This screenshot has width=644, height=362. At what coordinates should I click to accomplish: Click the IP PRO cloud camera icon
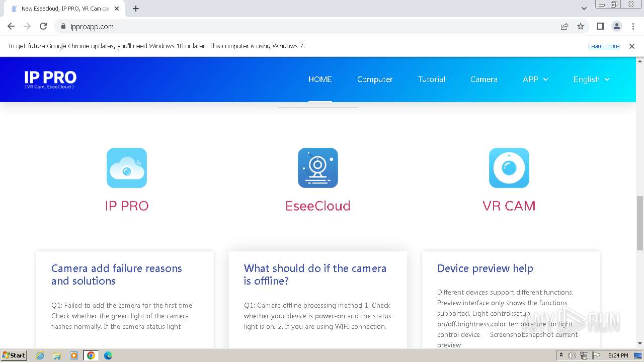127,168
